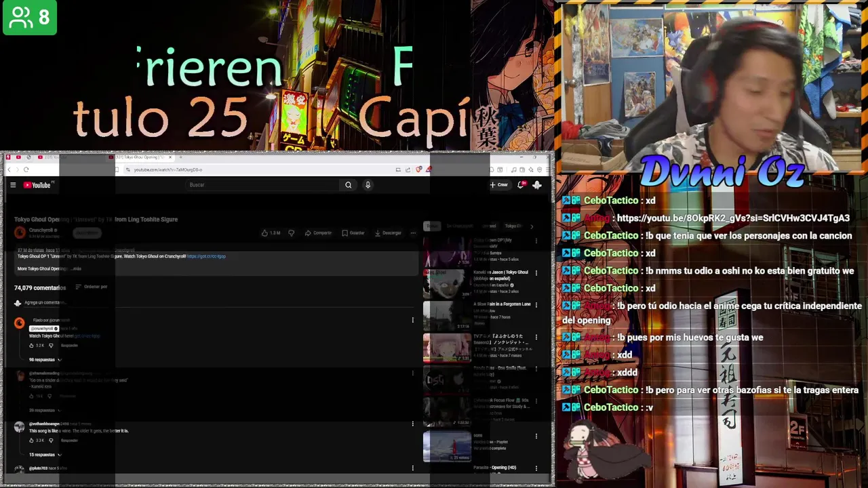This screenshot has width=868, height=488.
Task: Open Cyberpunk Focus Flow recommended video
Action: tap(447, 411)
